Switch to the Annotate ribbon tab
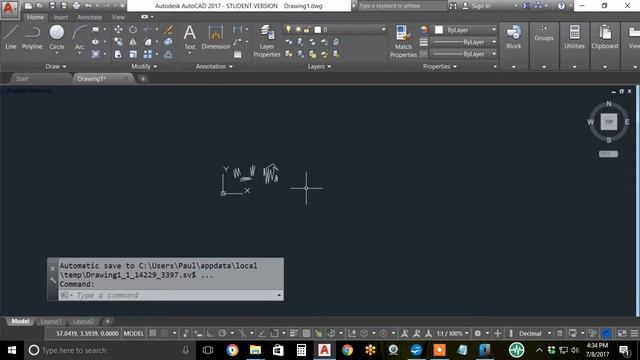 [x=90, y=17]
